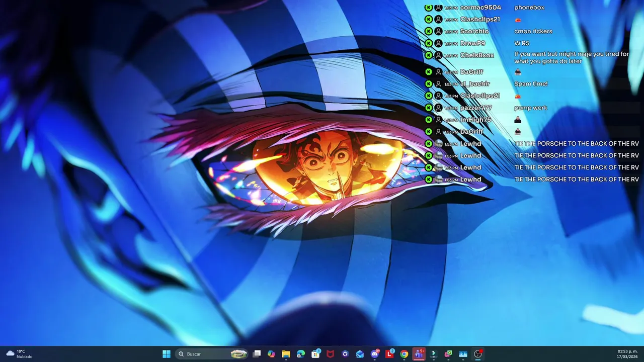The image size is (644, 362).
Task: Click username ImHigh75 in chat
Action: (475, 120)
